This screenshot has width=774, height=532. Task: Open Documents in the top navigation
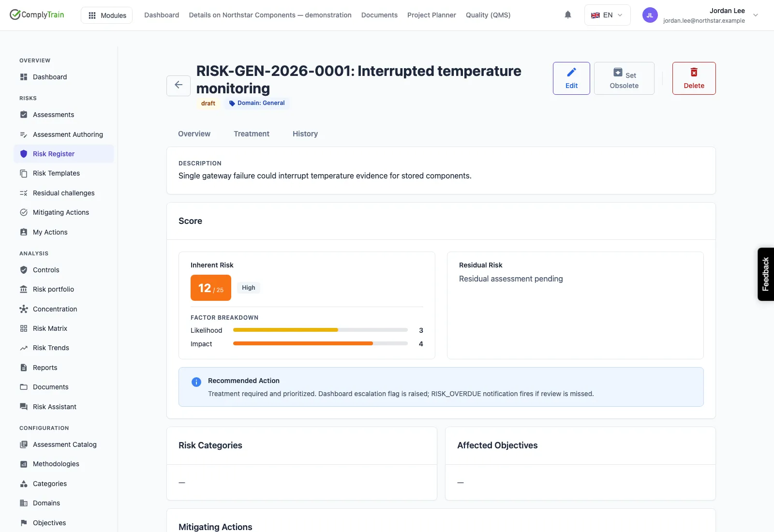pyautogui.click(x=379, y=15)
